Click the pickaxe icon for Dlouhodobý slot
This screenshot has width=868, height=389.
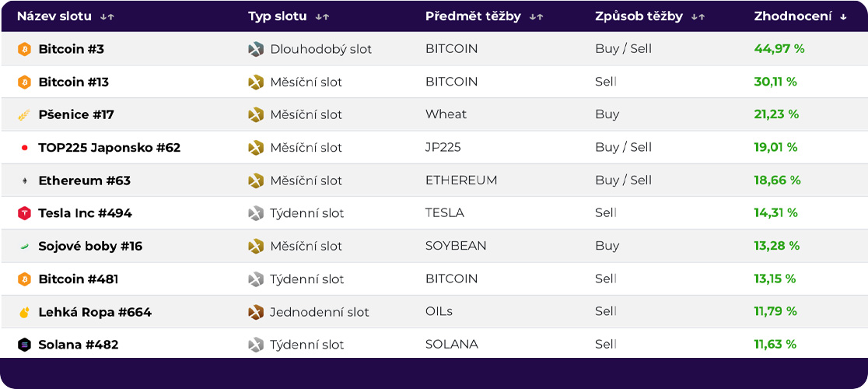point(255,49)
